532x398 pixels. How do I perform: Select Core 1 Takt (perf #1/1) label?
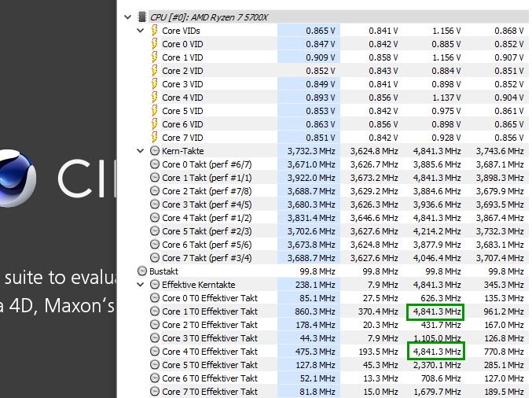207,178
